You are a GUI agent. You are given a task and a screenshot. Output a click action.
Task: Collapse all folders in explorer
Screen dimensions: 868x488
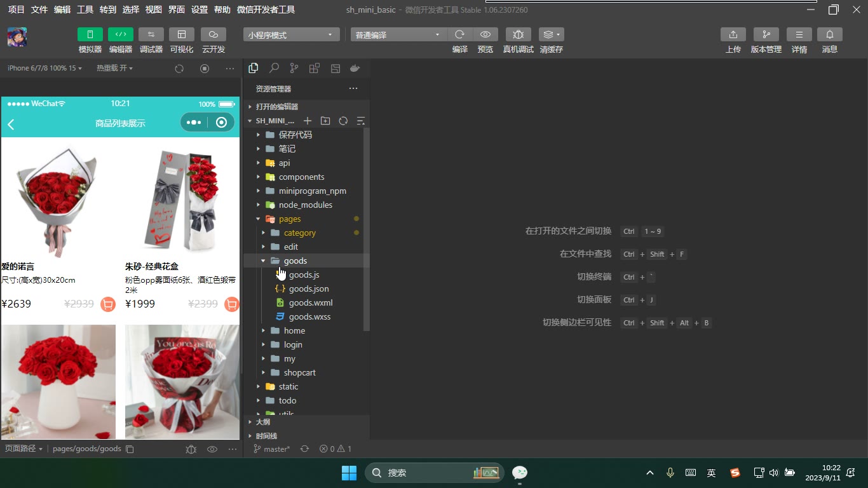click(x=361, y=121)
